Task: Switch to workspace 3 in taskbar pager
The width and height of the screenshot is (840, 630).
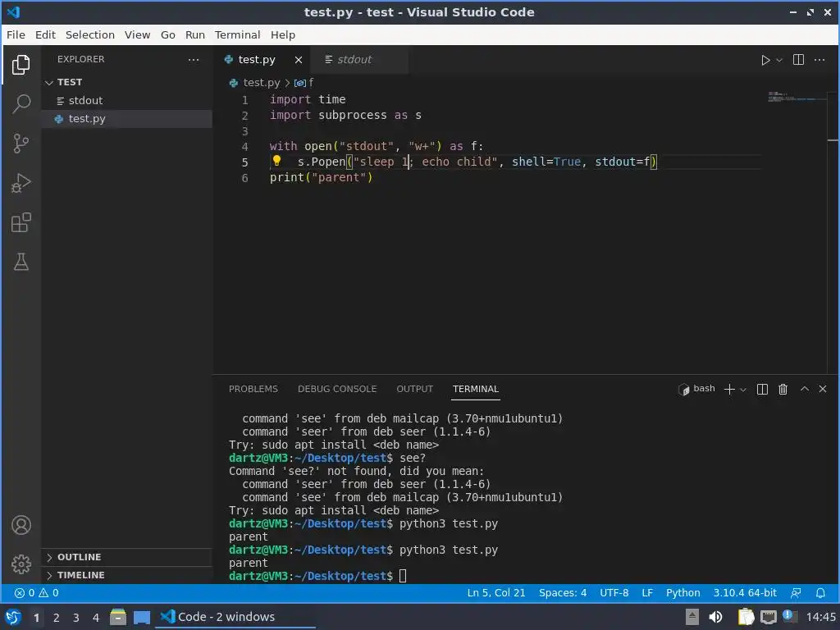Action: tap(76, 618)
